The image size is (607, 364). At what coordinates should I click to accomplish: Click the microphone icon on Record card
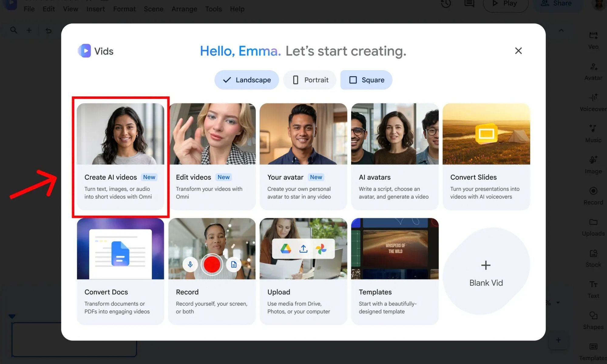click(190, 265)
